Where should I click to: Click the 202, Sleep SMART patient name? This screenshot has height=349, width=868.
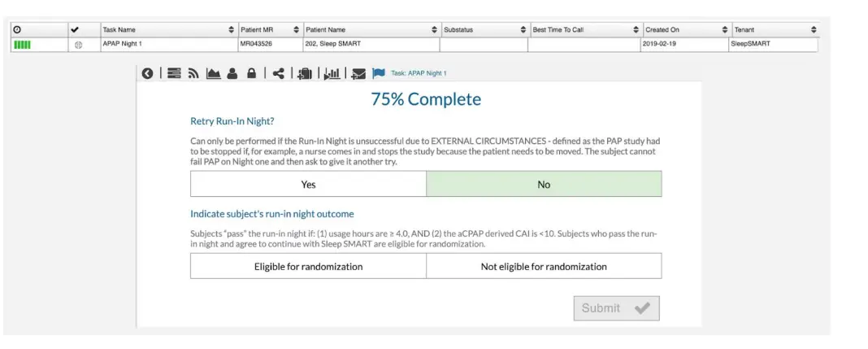(x=371, y=45)
